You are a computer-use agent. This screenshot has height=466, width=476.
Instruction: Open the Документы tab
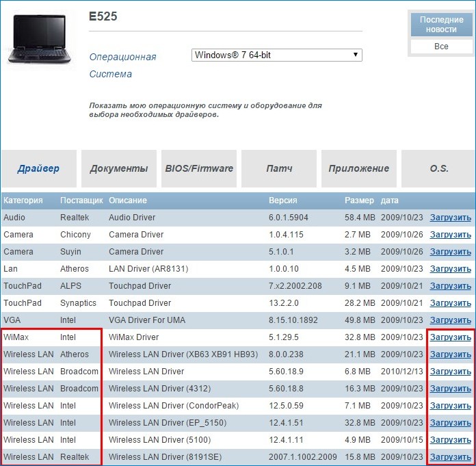(x=119, y=168)
